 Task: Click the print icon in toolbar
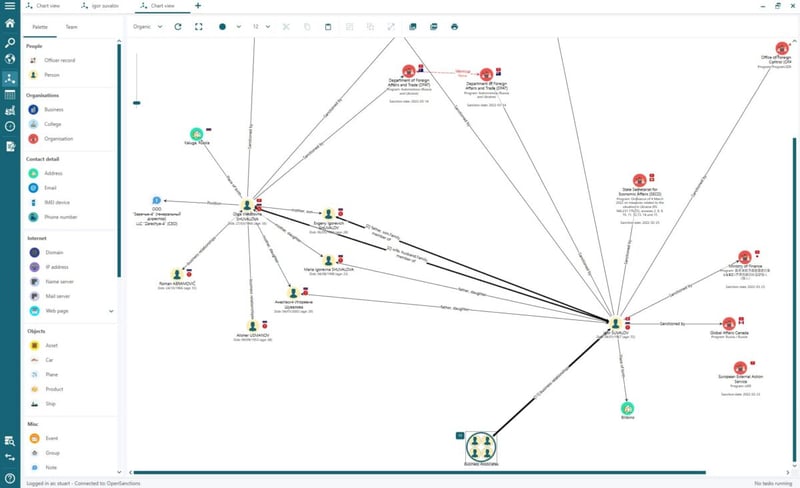pyautogui.click(x=454, y=27)
